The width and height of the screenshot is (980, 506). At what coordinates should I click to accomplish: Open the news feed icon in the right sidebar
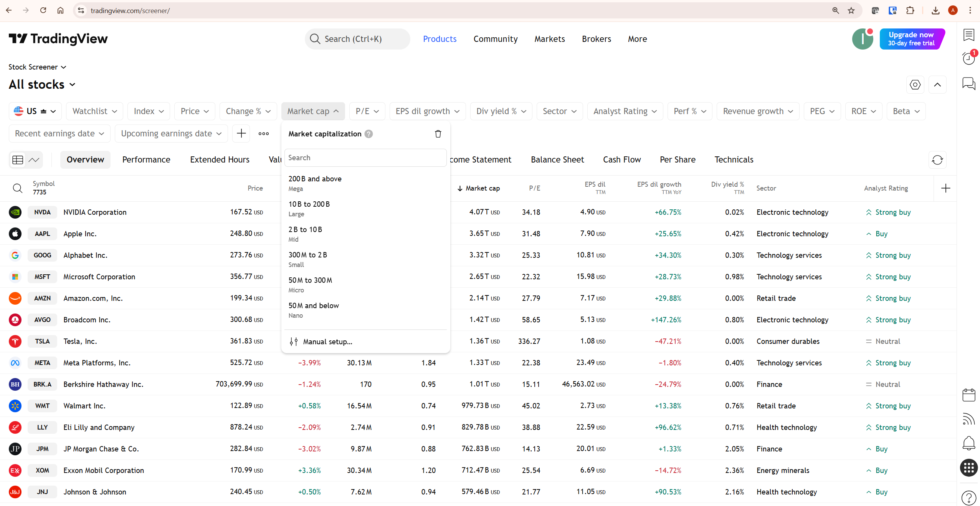point(969,419)
